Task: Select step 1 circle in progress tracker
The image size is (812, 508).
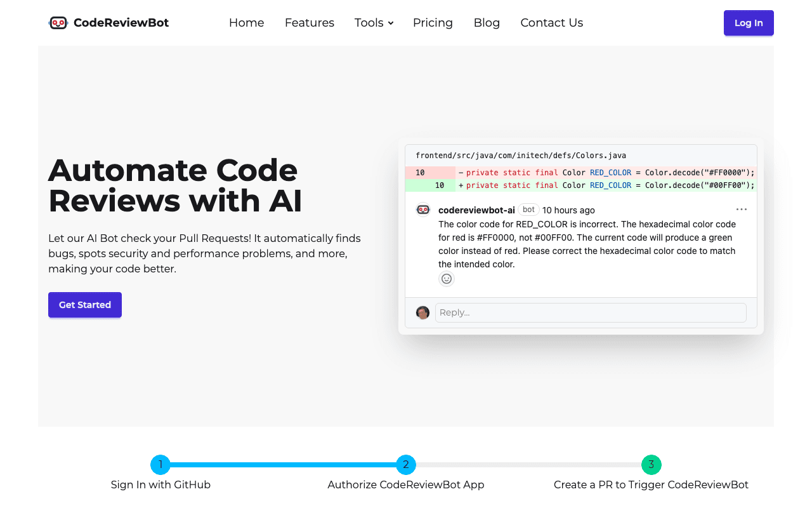Action: pyautogui.click(x=160, y=465)
